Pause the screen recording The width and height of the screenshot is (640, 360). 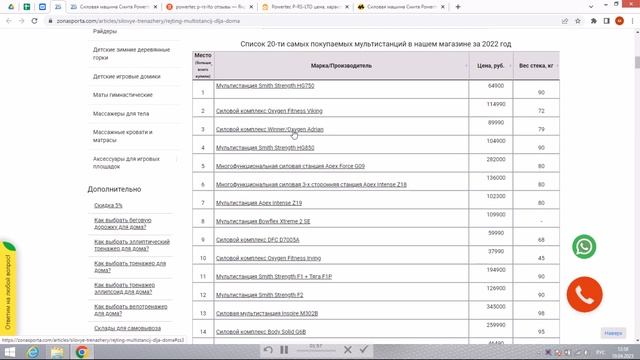pyautogui.click(x=284, y=350)
